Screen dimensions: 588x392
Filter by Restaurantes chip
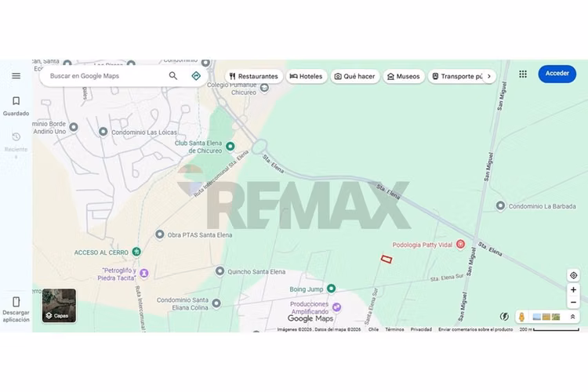(254, 76)
